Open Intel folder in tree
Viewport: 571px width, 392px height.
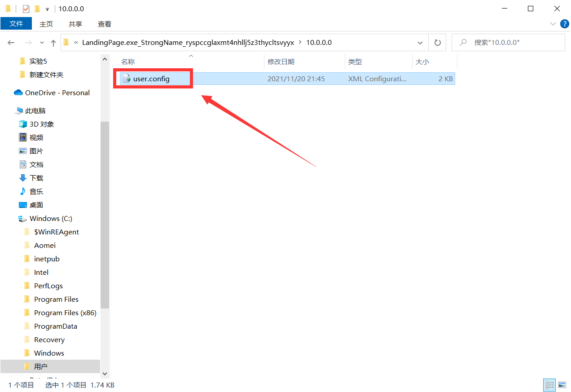(41, 272)
